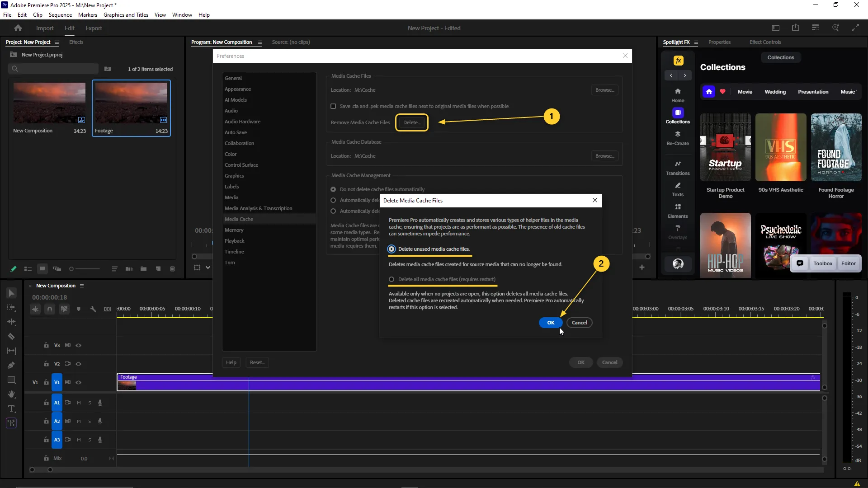Viewport: 868px width, 488px height.
Task: Click Browse for Media Cache Database location
Action: [604, 156]
